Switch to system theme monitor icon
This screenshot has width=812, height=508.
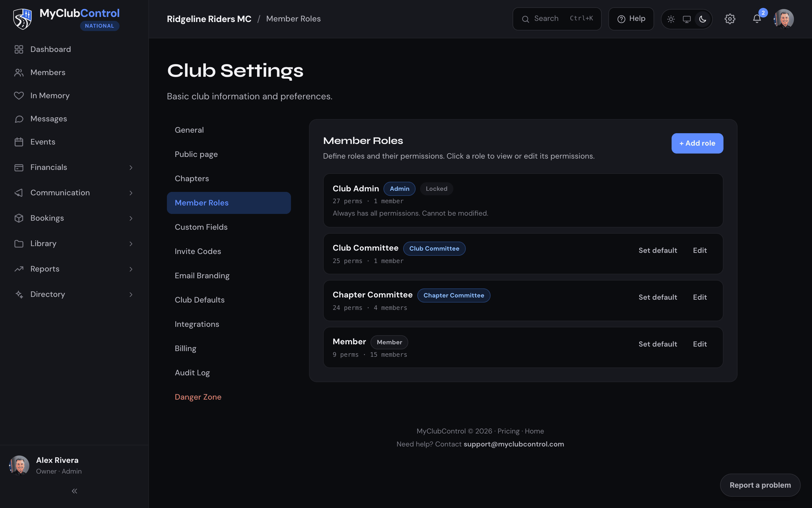687,19
